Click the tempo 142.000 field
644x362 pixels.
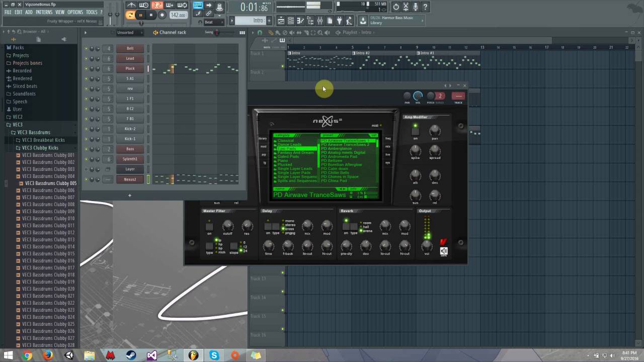pyautogui.click(x=178, y=15)
